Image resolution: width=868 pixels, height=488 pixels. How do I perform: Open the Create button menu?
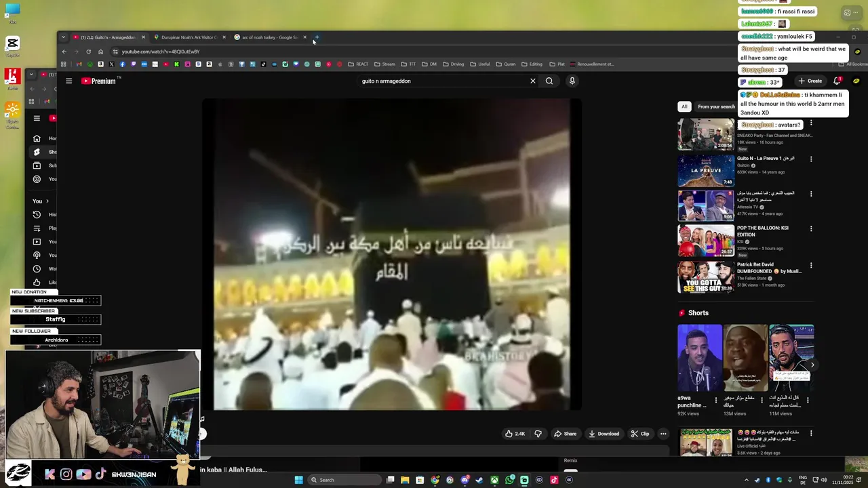tap(810, 81)
